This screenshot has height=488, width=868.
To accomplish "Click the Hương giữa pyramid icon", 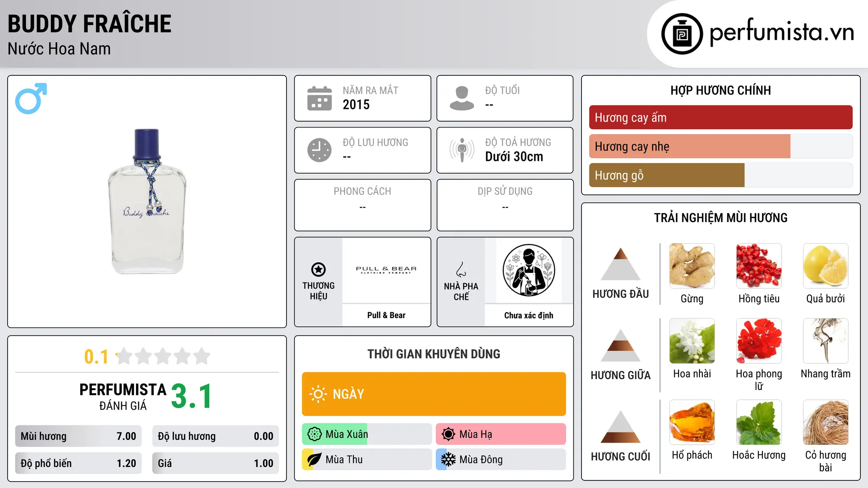I will pyautogui.click(x=620, y=345).
